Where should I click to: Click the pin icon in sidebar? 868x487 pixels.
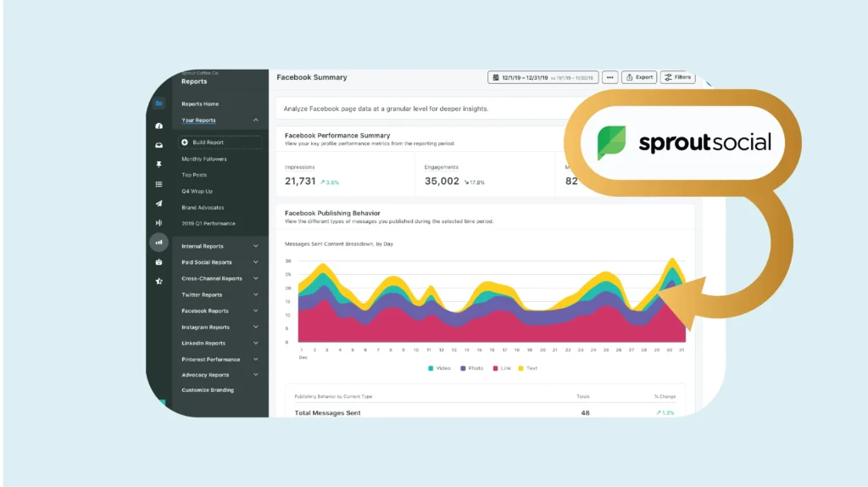pyautogui.click(x=159, y=165)
